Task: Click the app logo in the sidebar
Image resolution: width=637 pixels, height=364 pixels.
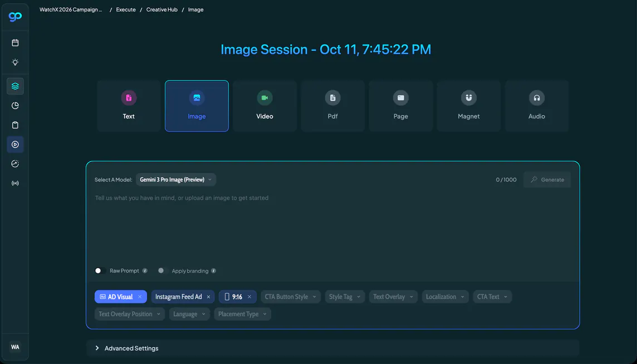Action: [x=15, y=17]
